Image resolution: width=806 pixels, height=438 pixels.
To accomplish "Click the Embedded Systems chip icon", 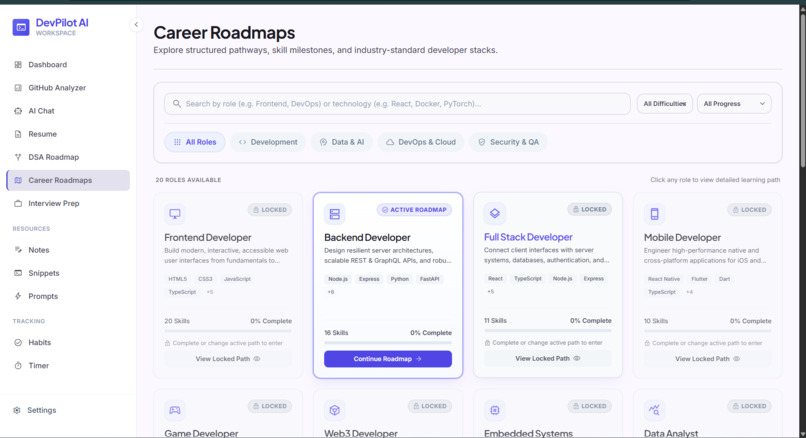I will pos(494,410).
